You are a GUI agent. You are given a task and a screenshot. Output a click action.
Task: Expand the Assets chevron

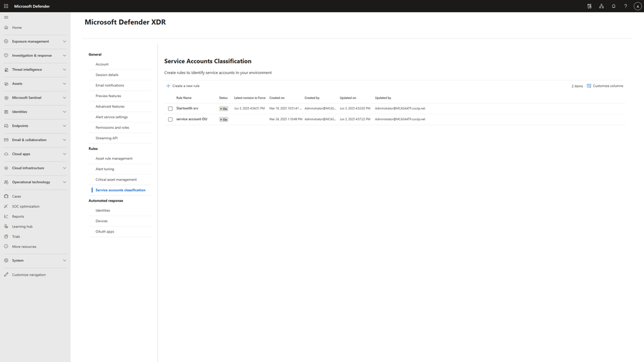pyautogui.click(x=64, y=84)
